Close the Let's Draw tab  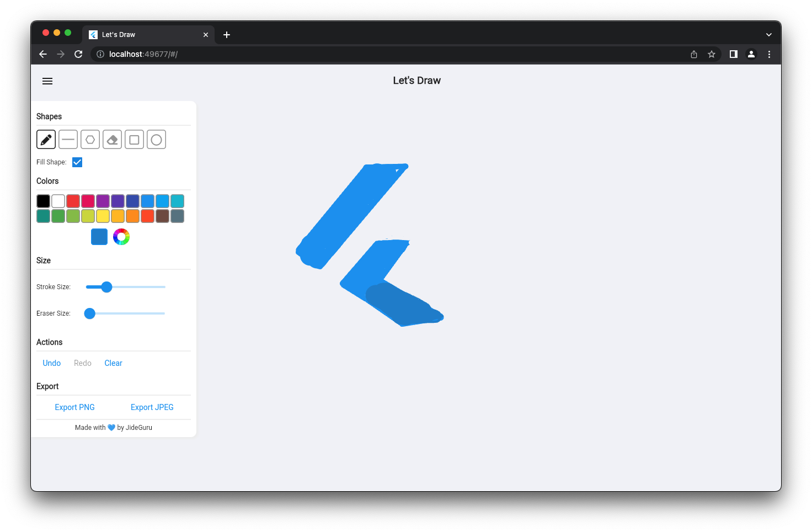click(206, 35)
